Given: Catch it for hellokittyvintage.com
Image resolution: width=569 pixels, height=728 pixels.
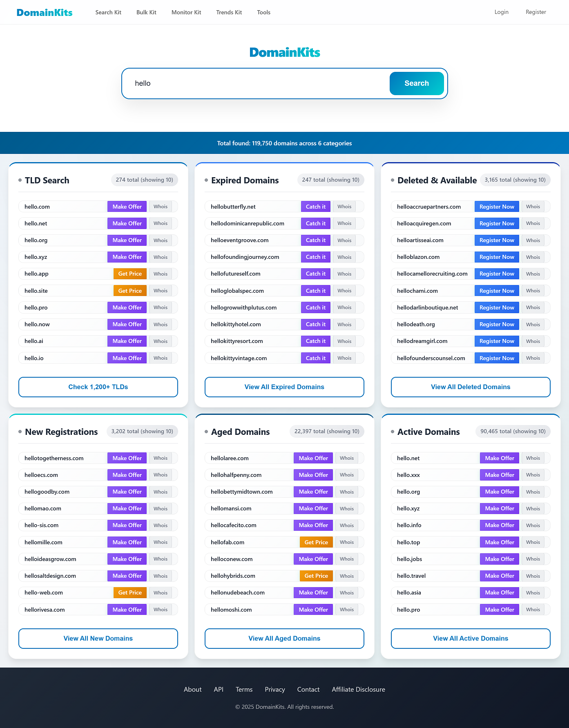Looking at the screenshot, I should pos(316,358).
